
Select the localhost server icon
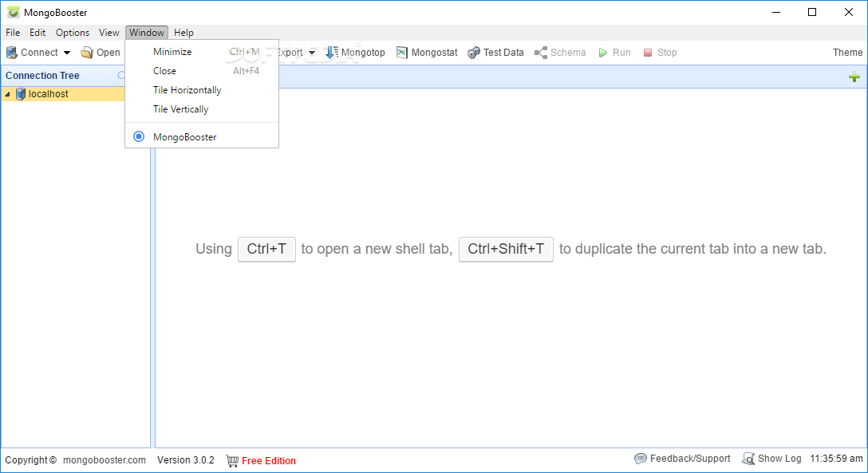coord(21,94)
